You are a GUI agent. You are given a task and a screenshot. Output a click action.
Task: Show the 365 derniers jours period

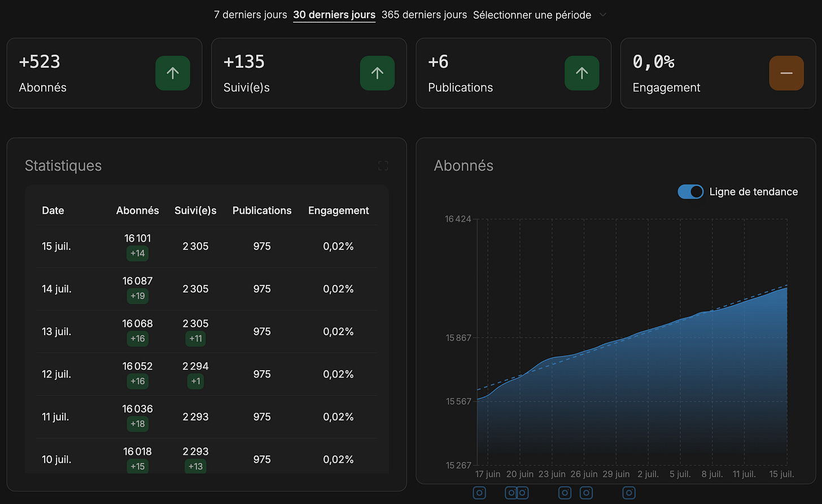pyautogui.click(x=424, y=15)
